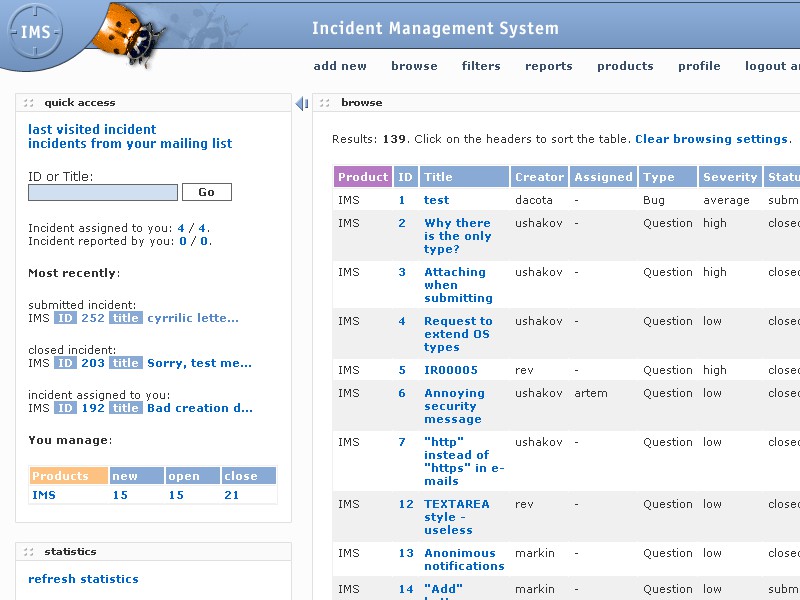This screenshot has height=600, width=800.
Task: Click incident ID 14 link
Action: 406,589
